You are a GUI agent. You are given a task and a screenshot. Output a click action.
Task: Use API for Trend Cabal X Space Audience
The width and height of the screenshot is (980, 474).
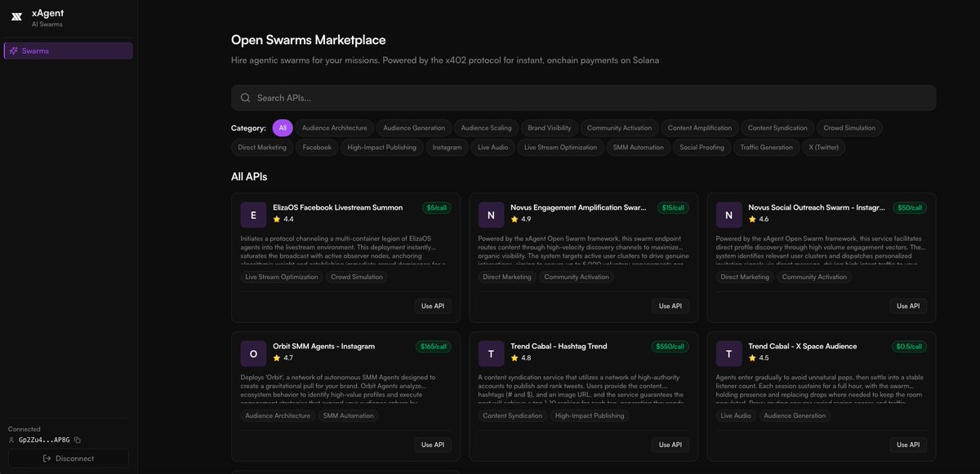pos(908,445)
